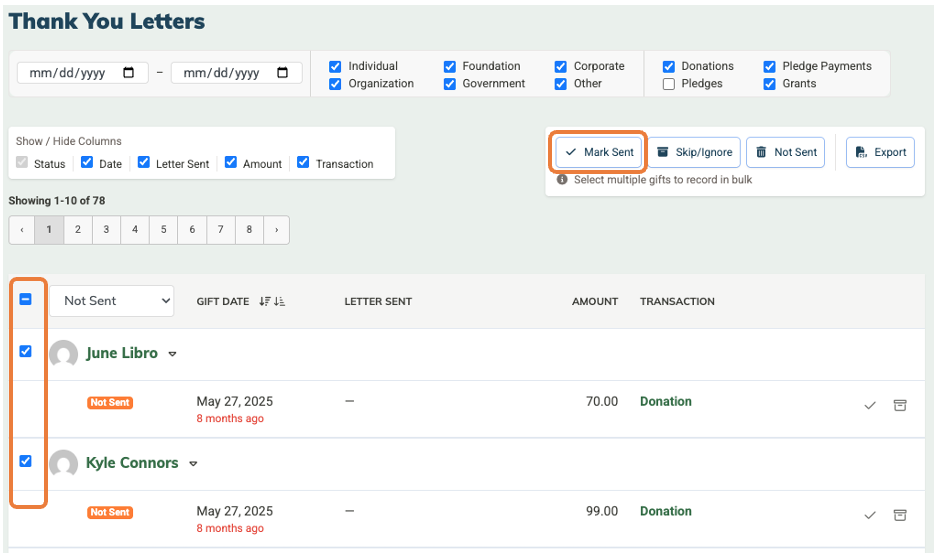The height and width of the screenshot is (555, 936).
Task: Enable the Pledges filter checkbox
Action: 668,84
